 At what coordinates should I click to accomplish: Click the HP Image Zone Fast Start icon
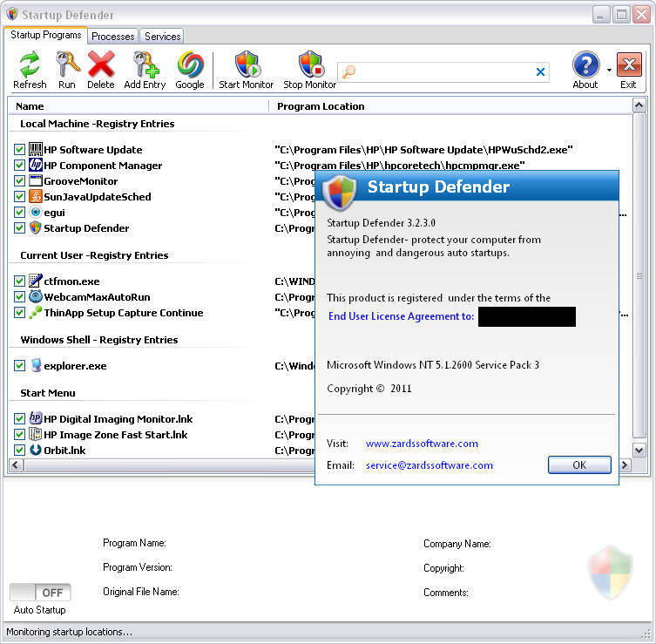[36, 434]
